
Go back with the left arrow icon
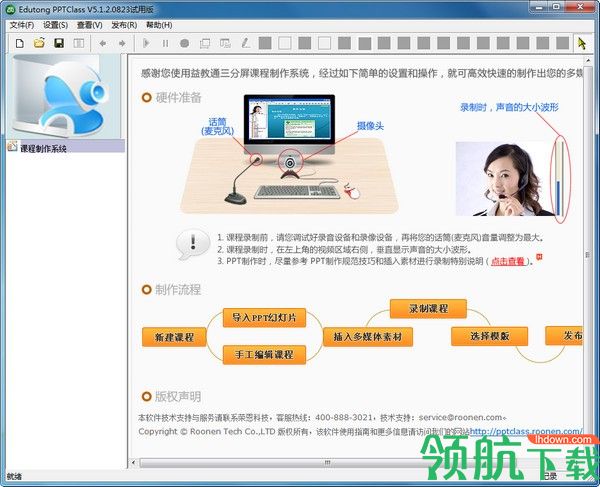[x=103, y=43]
